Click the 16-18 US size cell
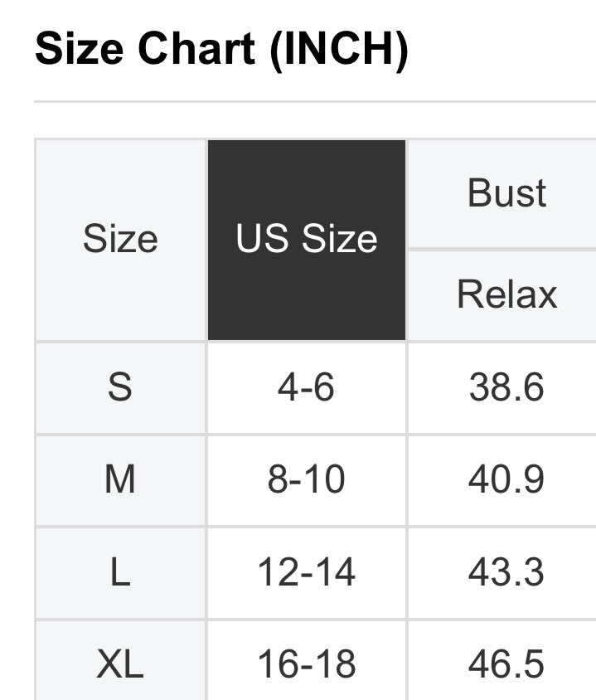 [307, 664]
